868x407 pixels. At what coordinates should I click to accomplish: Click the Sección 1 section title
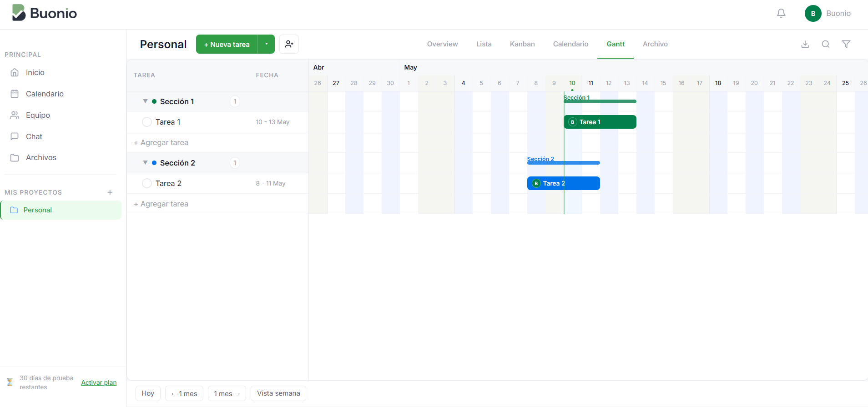point(177,101)
